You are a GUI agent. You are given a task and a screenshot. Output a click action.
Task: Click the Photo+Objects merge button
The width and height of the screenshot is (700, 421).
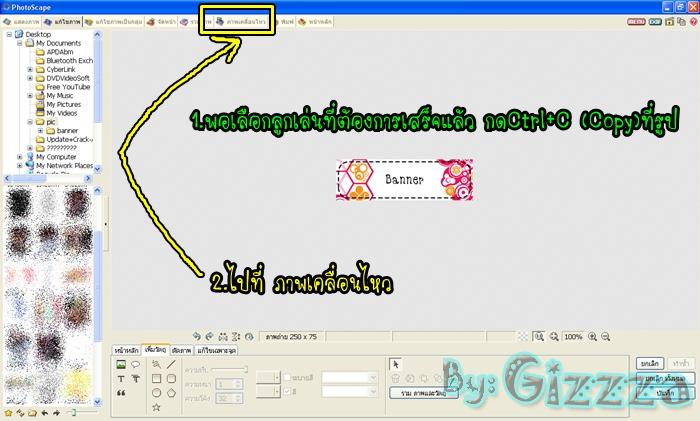(x=423, y=393)
